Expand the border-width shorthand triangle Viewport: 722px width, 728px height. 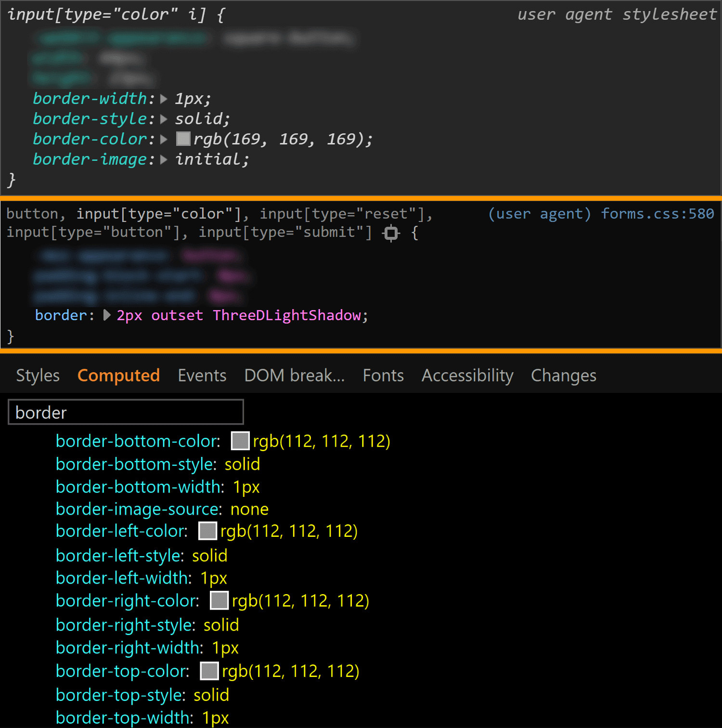tap(164, 99)
